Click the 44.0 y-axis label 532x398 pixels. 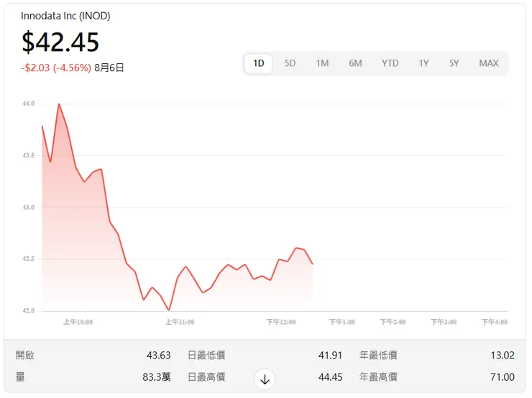coord(29,103)
